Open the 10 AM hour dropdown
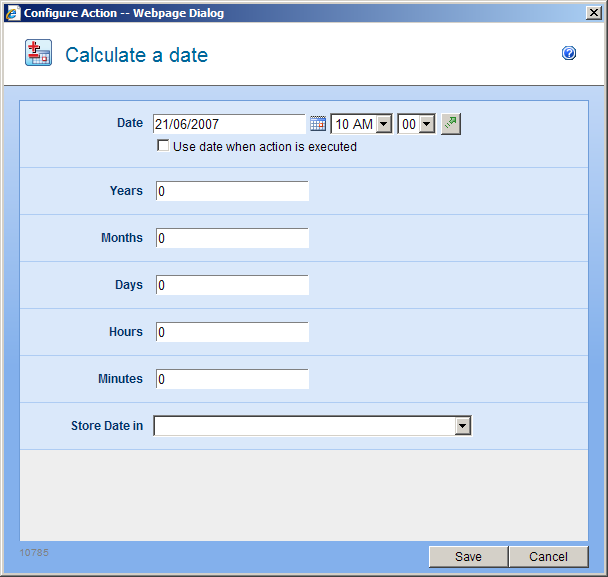The width and height of the screenshot is (608, 577). click(x=383, y=124)
